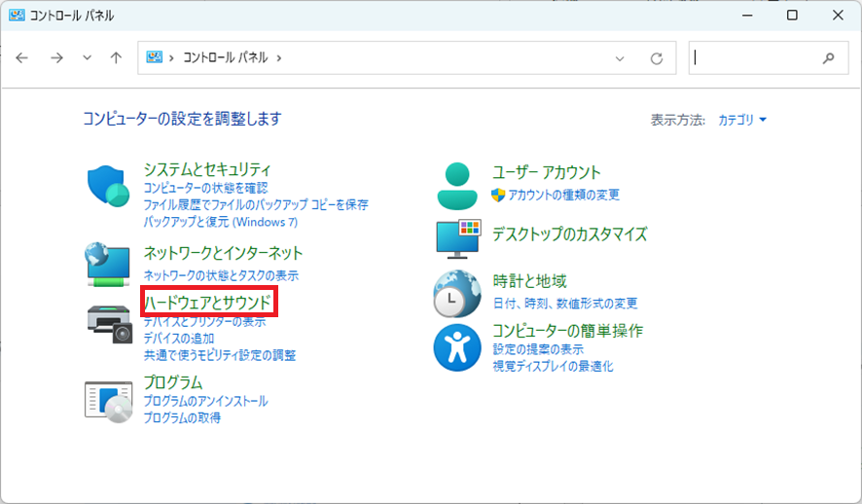
Task: Open the Clock and Region globe icon
Action: pyautogui.click(x=457, y=294)
